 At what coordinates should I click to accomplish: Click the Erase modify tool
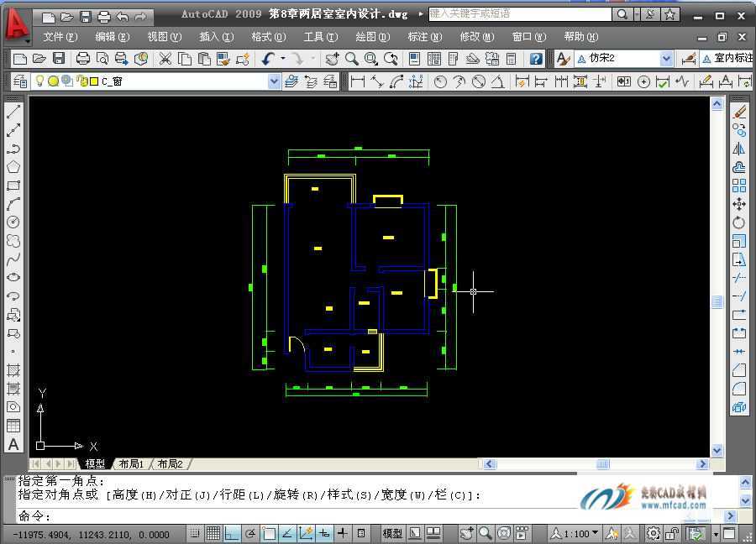[739, 112]
